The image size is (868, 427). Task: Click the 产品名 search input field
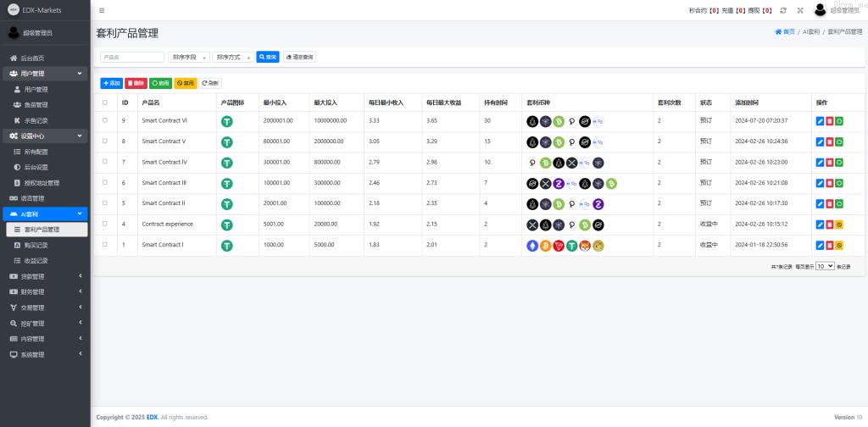[132, 57]
